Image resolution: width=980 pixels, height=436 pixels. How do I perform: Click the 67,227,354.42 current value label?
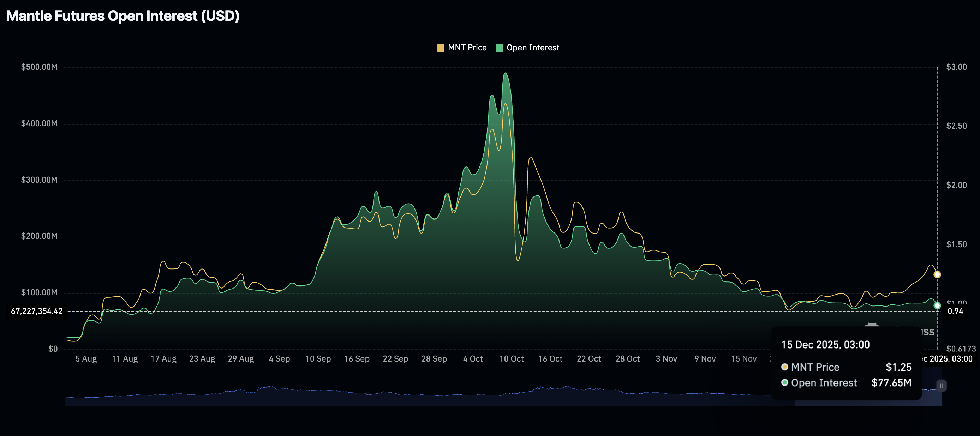click(x=37, y=311)
